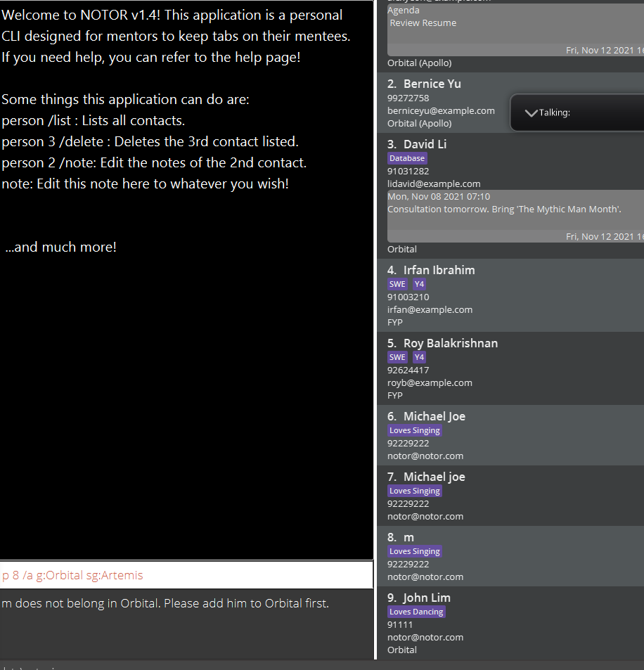Click phone number 92624417

tap(408, 370)
